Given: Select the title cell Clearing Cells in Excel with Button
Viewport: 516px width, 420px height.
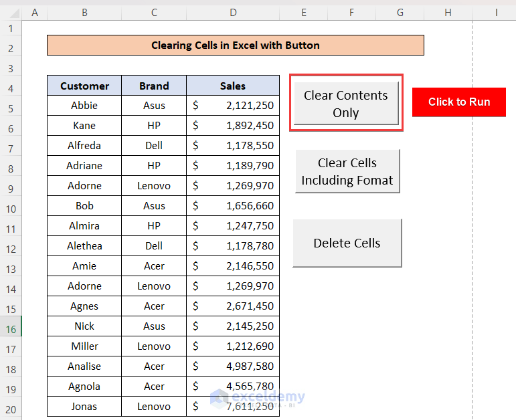Looking at the screenshot, I should (236, 45).
